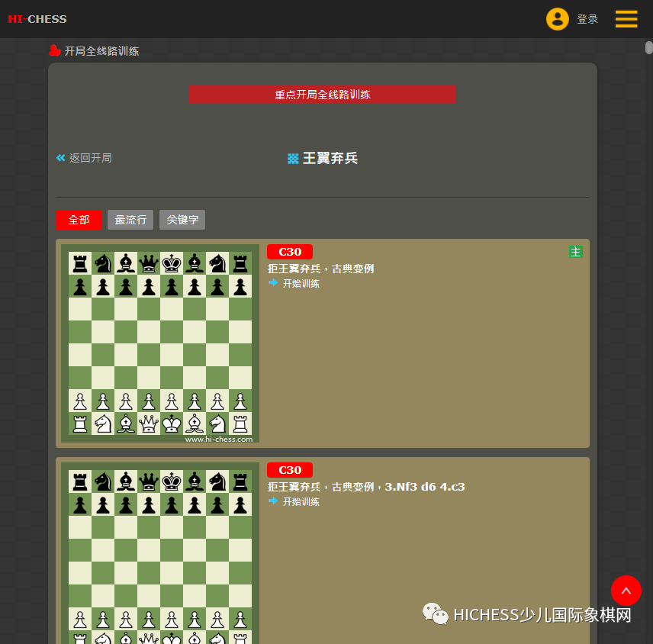This screenshot has width=653, height=644.
Task: Open the hamburger menu icon
Action: [x=626, y=19]
